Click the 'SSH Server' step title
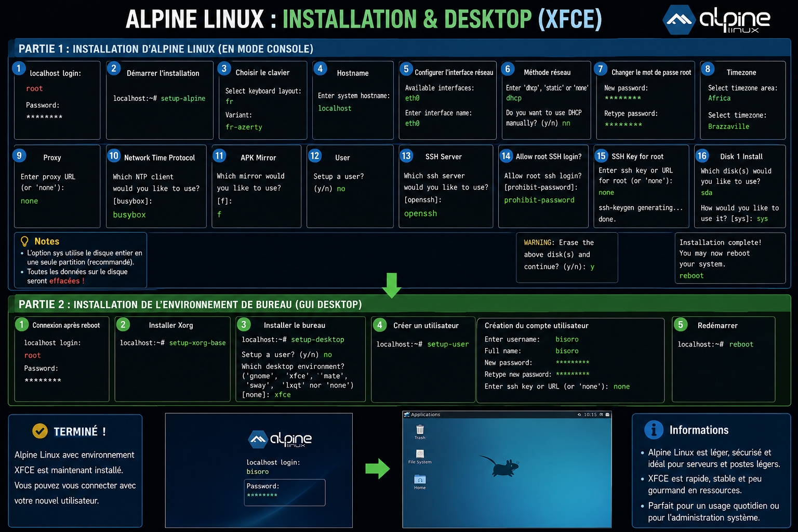This screenshot has height=532, width=798. point(444,157)
